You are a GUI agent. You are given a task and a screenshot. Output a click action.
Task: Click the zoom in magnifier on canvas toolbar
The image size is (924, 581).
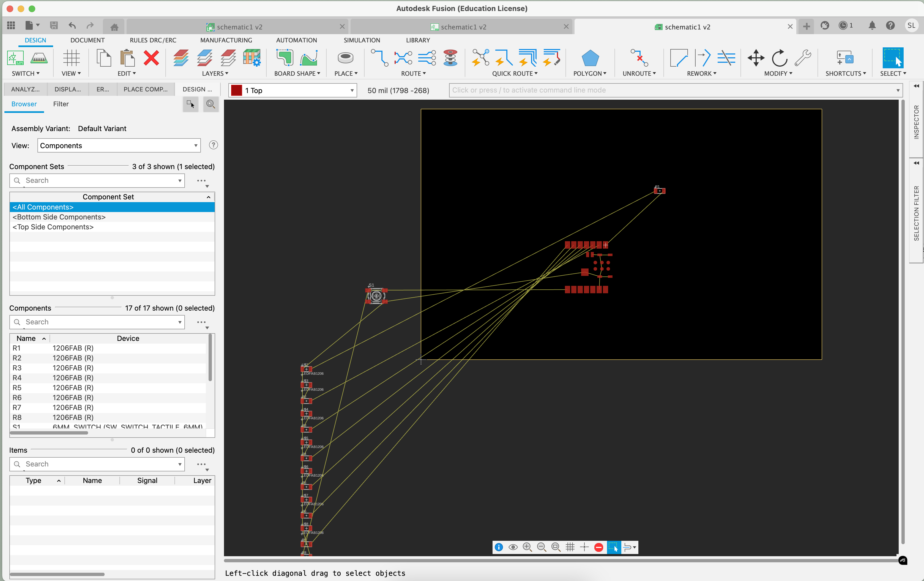pos(527,547)
